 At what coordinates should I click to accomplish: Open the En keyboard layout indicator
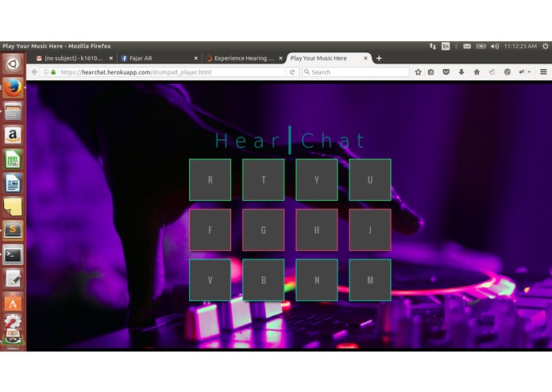(x=446, y=46)
